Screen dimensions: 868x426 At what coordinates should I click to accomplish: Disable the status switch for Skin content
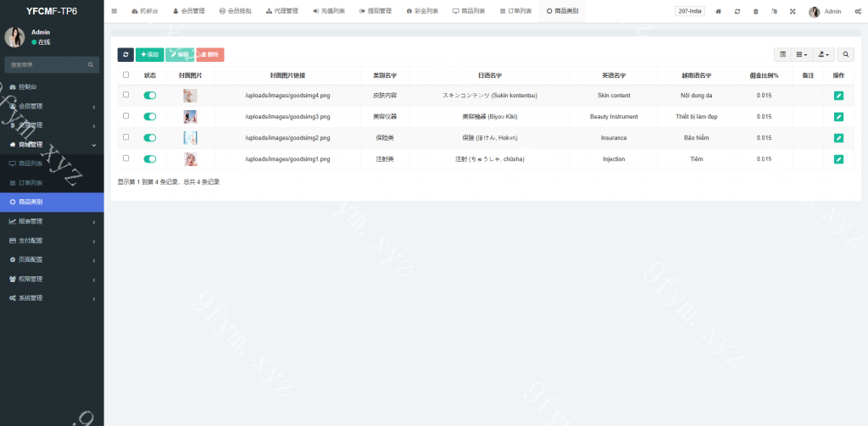click(149, 95)
